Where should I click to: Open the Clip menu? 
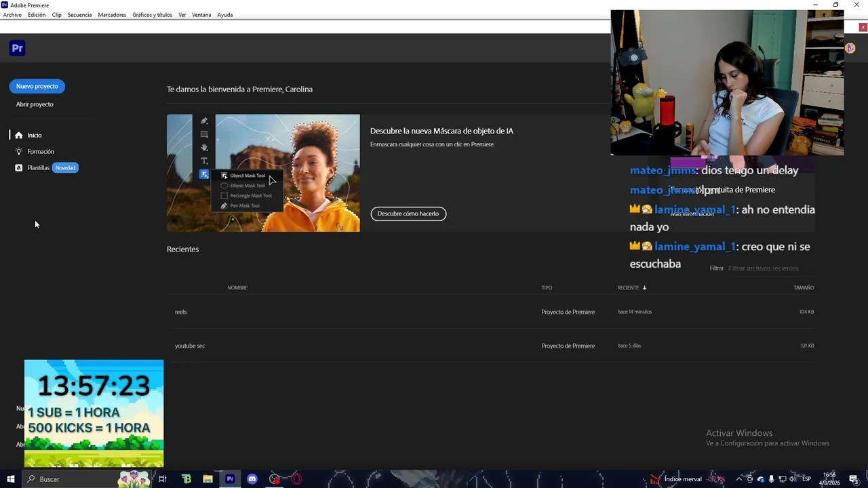point(57,15)
